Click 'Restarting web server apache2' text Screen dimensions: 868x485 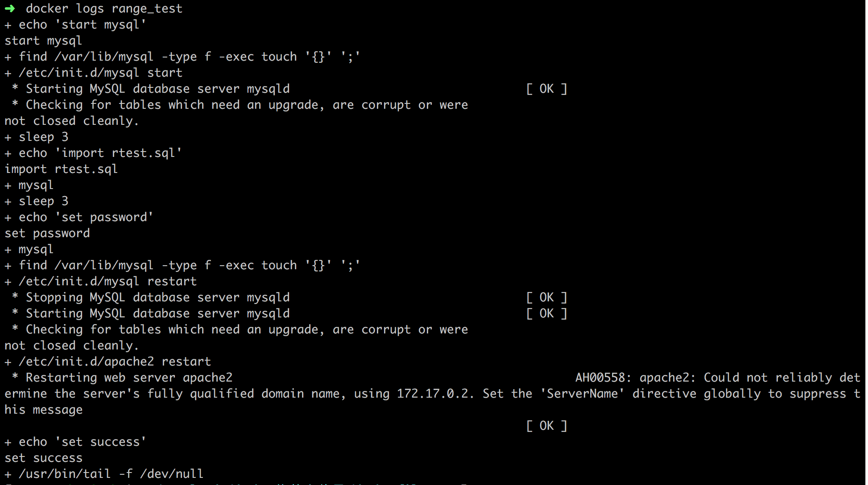click(x=129, y=378)
